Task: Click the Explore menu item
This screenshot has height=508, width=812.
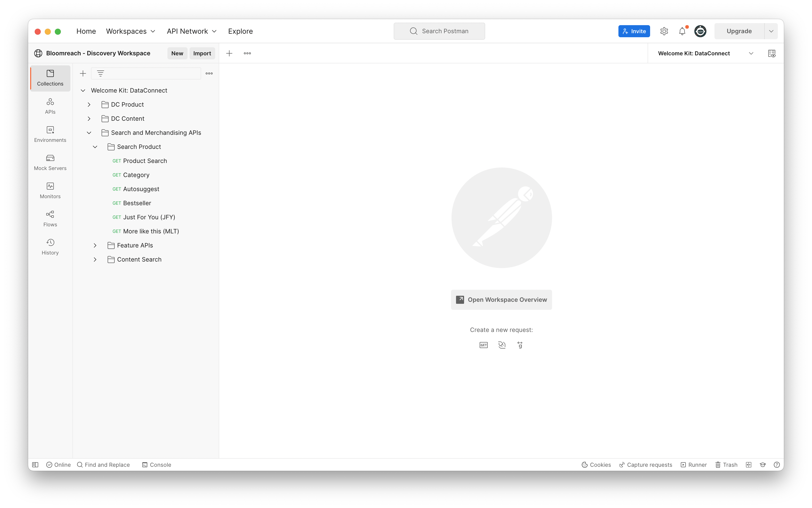Action: [240, 31]
